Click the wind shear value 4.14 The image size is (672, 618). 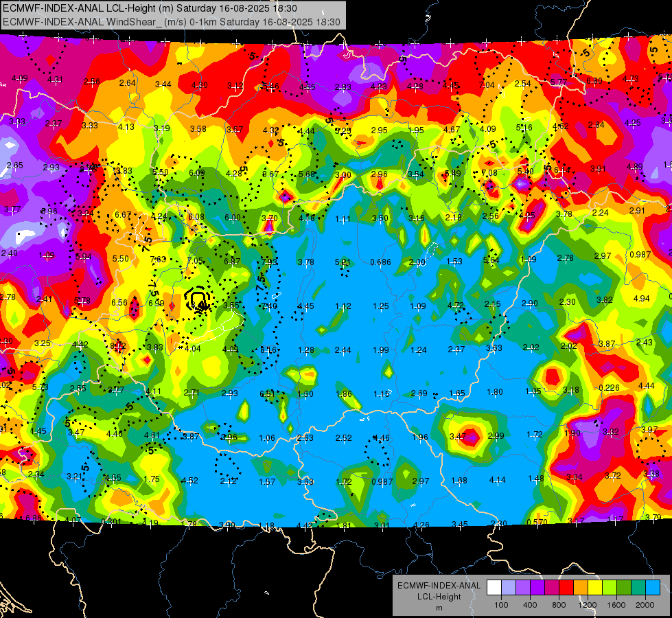(x=497, y=480)
